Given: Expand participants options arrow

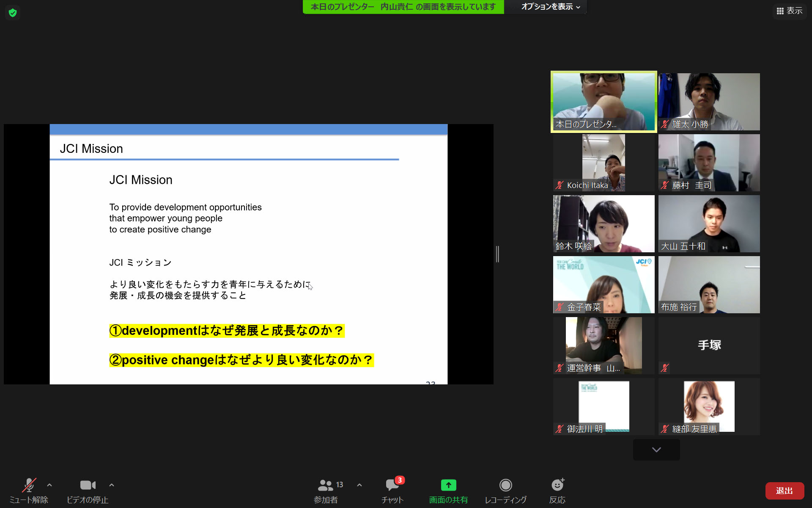Looking at the screenshot, I should point(359,485).
